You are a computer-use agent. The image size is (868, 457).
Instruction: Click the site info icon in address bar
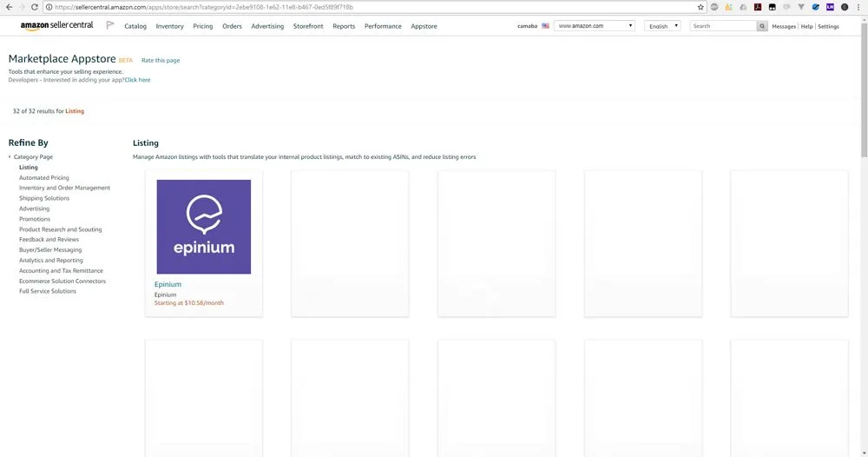49,7
